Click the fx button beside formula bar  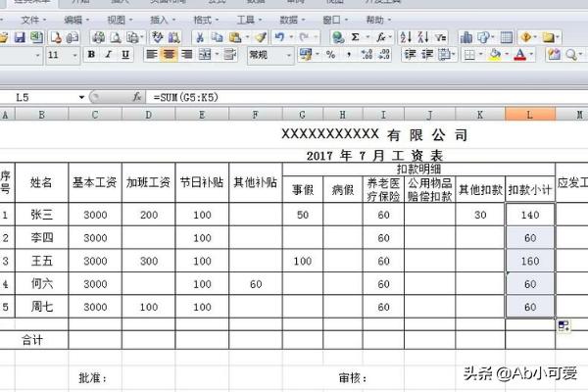[x=137, y=97]
